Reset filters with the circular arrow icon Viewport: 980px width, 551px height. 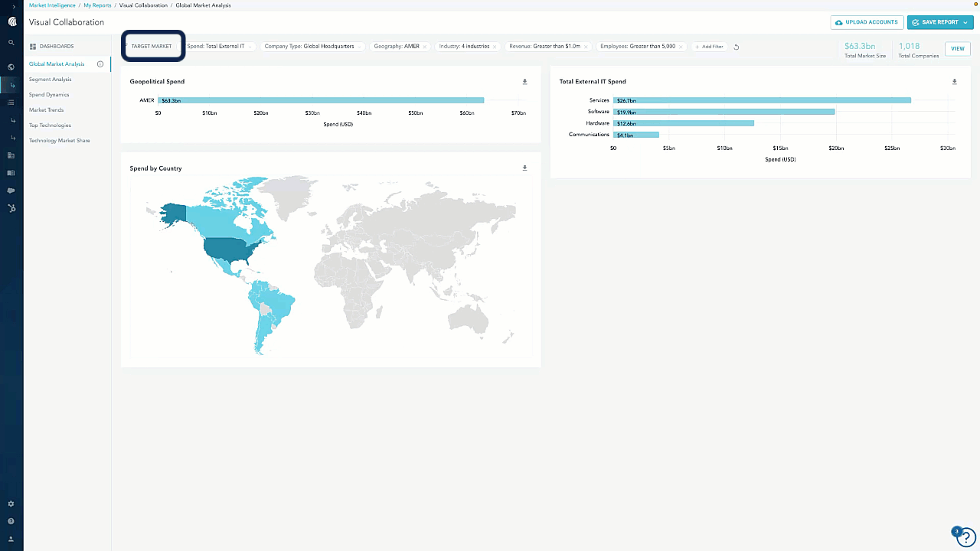(x=737, y=47)
